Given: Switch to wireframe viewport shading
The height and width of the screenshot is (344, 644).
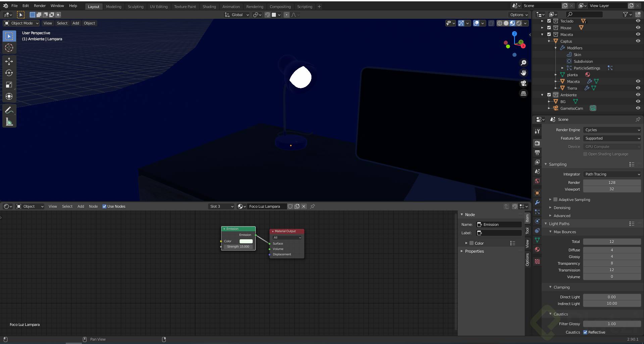Looking at the screenshot, I should tap(500, 23).
